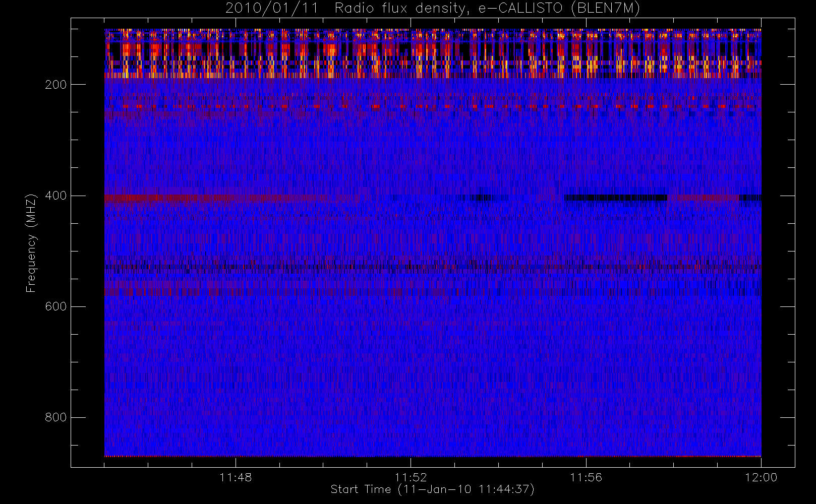Click the 600 frequency tick label
The width and height of the screenshot is (816, 504).
tap(56, 306)
